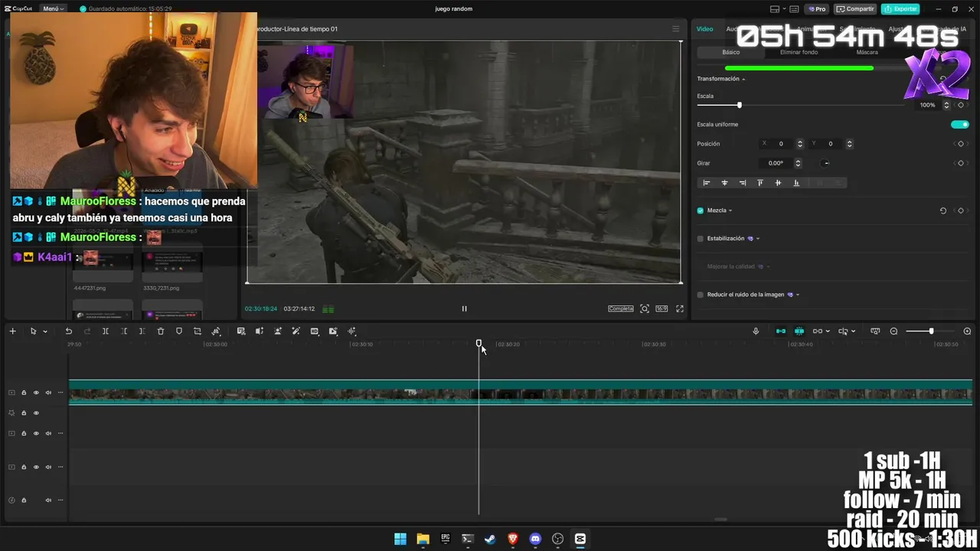This screenshot has height=551, width=980.
Task: Check Reducir el ruido de la imagen
Action: (700, 295)
